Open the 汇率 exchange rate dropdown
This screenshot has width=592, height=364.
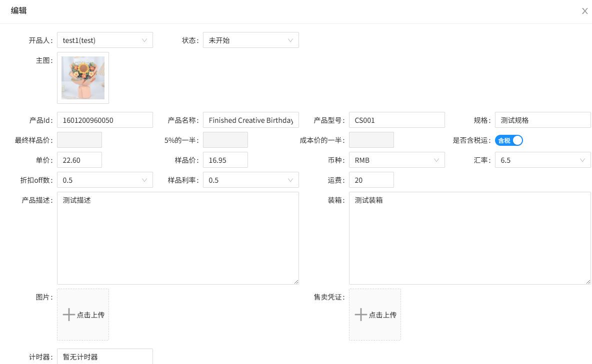click(542, 160)
